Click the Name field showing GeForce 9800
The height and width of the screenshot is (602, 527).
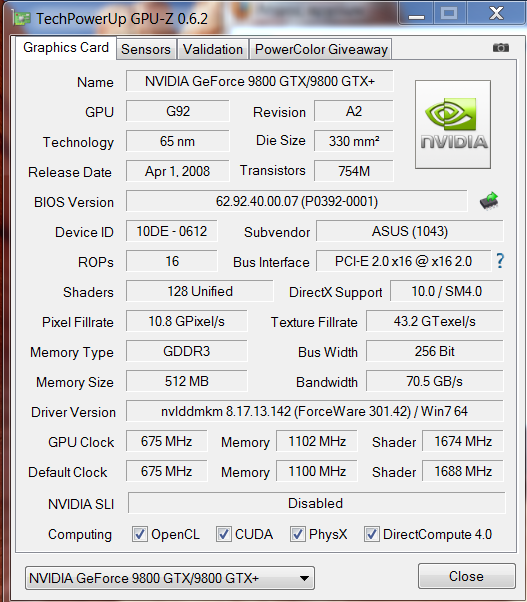[259, 81]
